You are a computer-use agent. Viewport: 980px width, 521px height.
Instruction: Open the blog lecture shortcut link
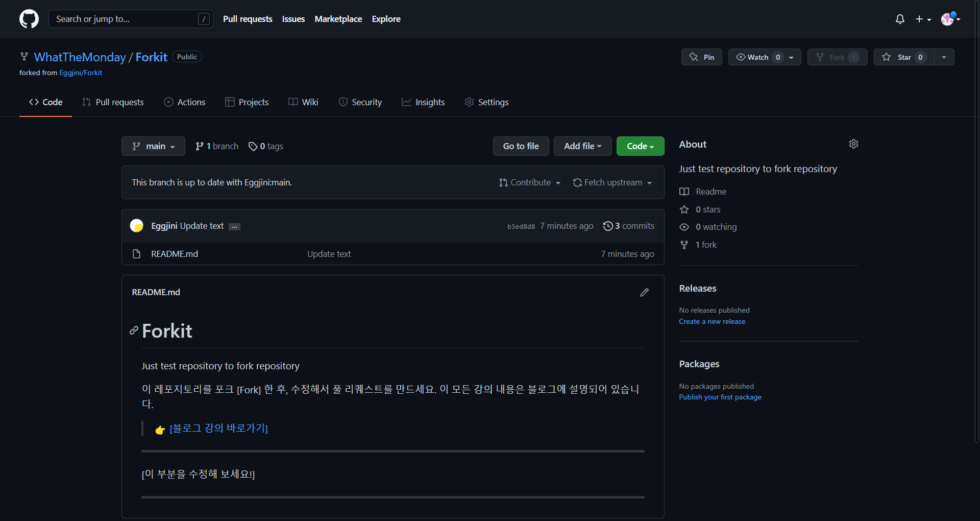pyautogui.click(x=218, y=428)
